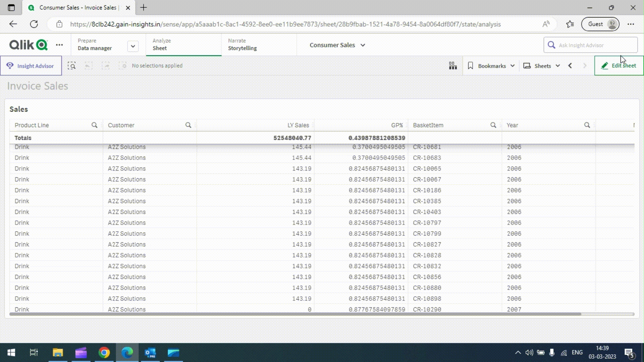
Task: Click the Edit sheet button
Action: point(619,66)
